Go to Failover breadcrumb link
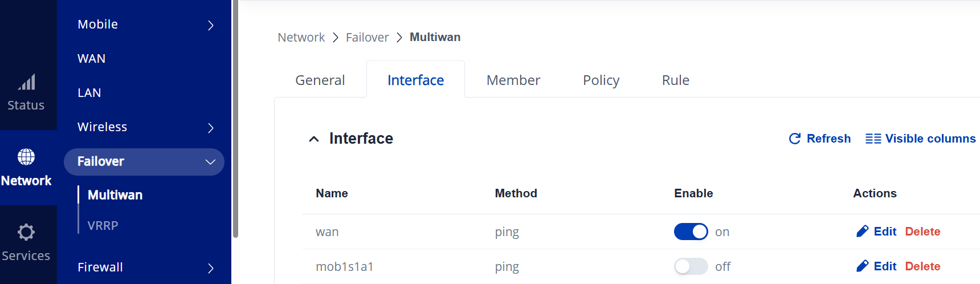 point(367,38)
